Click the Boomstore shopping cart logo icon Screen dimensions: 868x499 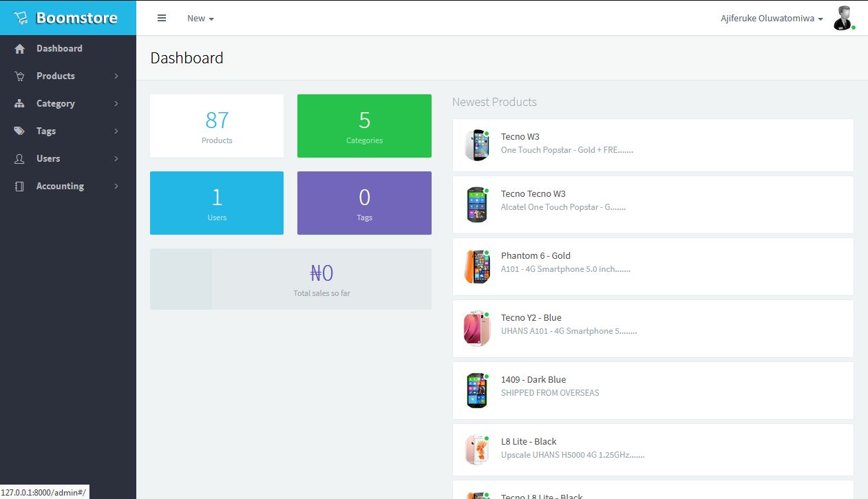[x=21, y=18]
